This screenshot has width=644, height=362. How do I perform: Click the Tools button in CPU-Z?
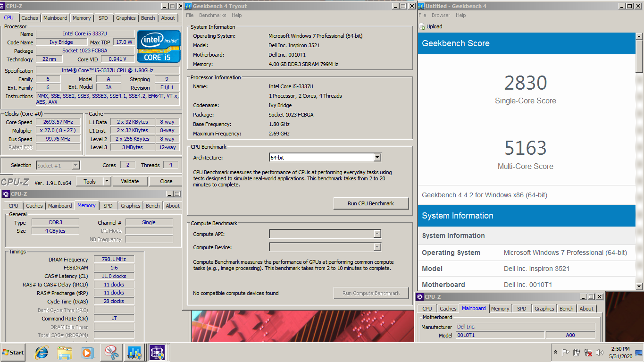[90, 181]
